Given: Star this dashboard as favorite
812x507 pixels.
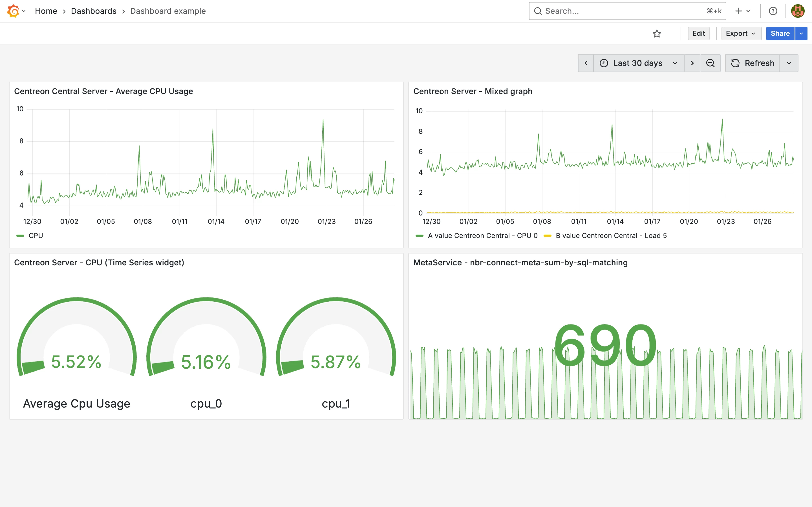Looking at the screenshot, I should 657,34.
